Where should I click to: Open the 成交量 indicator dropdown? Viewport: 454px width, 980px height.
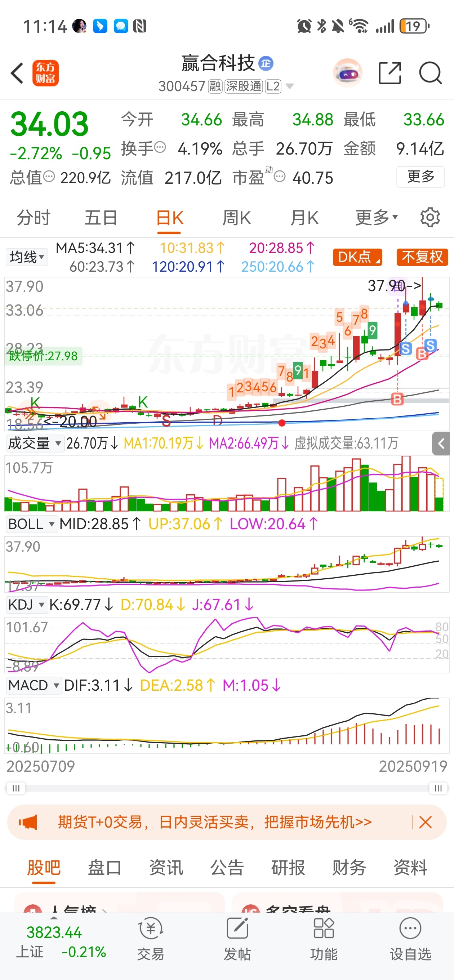(35, 444)
